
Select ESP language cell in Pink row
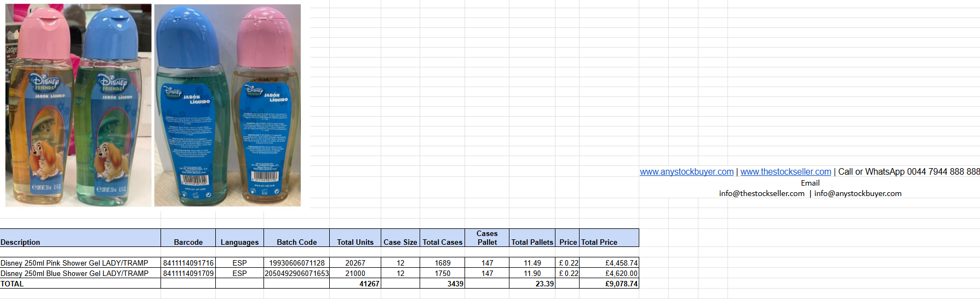239,263
